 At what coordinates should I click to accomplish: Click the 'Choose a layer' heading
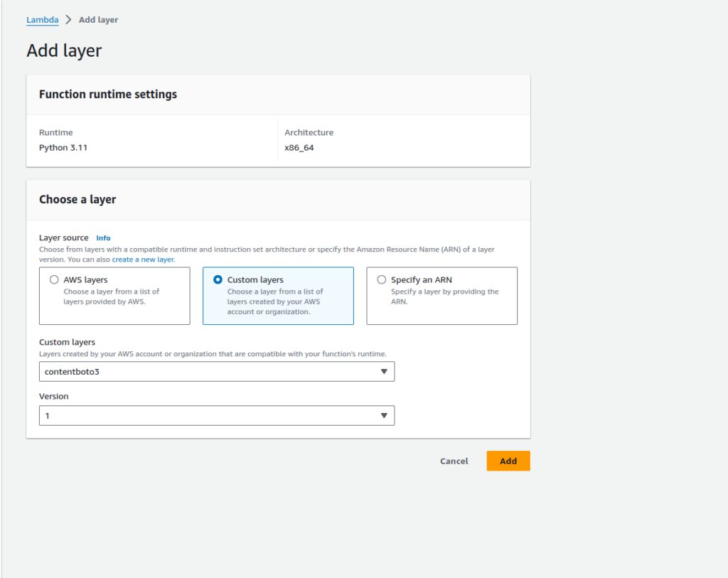(77, 200)
